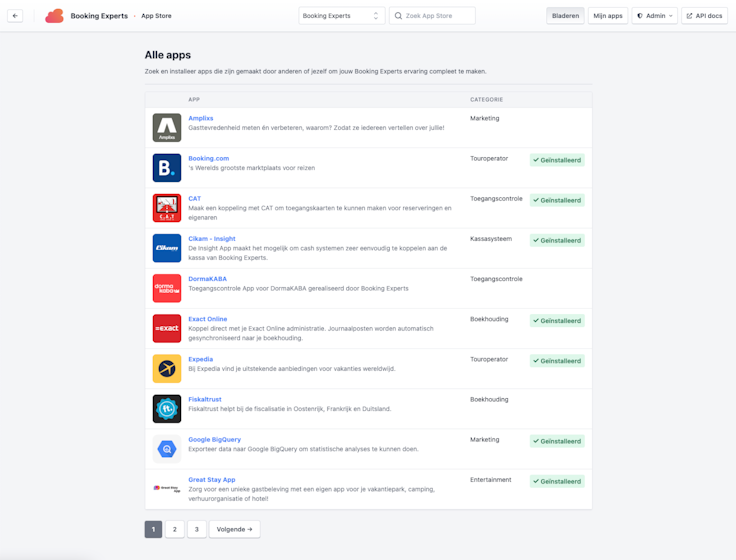Click Geïnstalleerd badge for CAT
Image resolution: width=736 pixels, height=560 pixels.
pyautogui.click(x=557, y=200)
